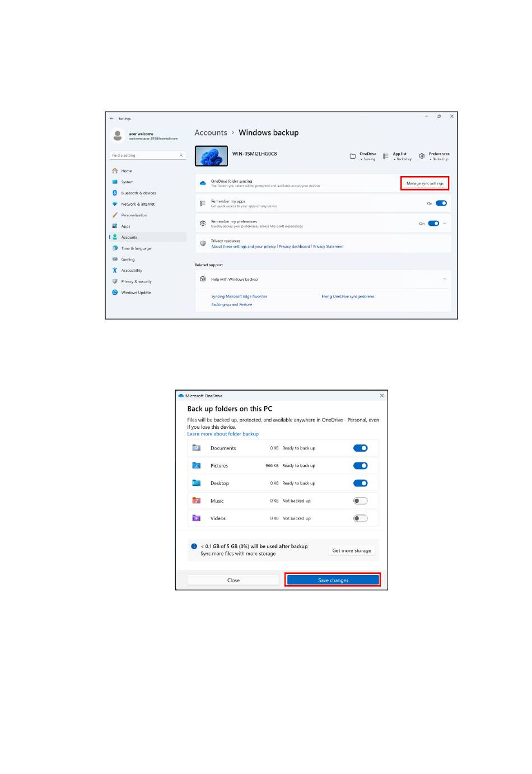
Task: Click the globe icon beside Help with Windows backup
Action: pos(203,279)
